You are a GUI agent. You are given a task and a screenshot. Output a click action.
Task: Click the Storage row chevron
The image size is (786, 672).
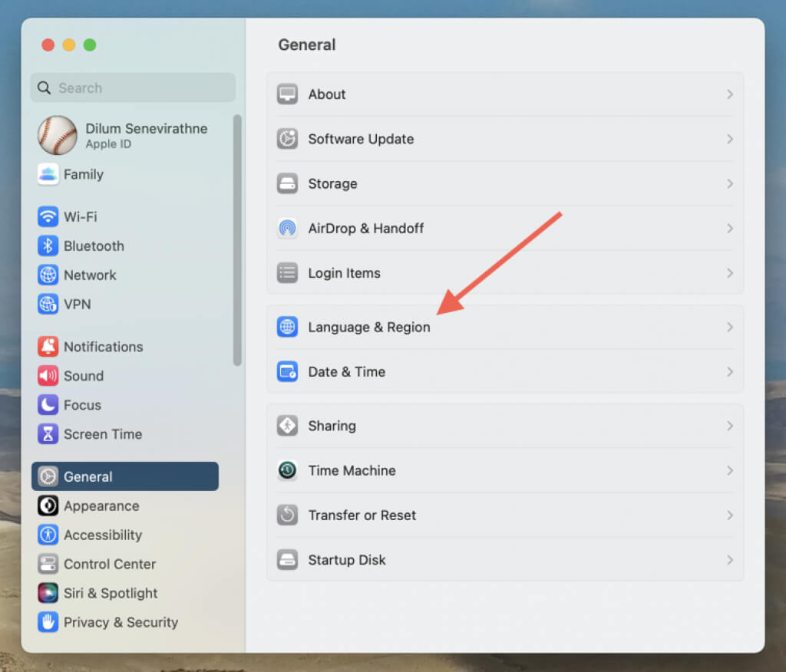coord(730,183)
